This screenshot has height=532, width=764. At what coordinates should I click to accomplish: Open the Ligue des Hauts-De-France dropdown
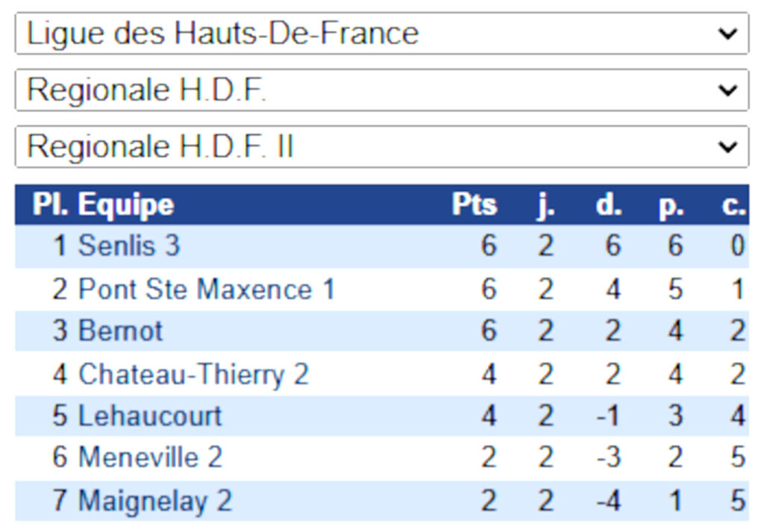382,33
